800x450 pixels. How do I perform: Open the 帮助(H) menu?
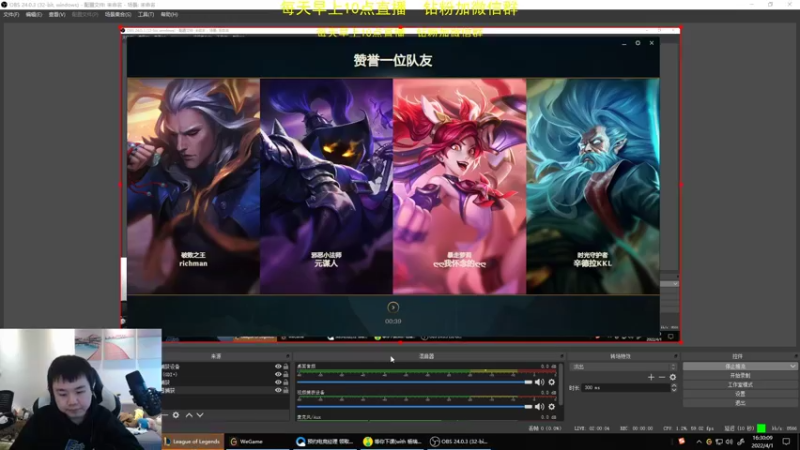pos(169,15)
